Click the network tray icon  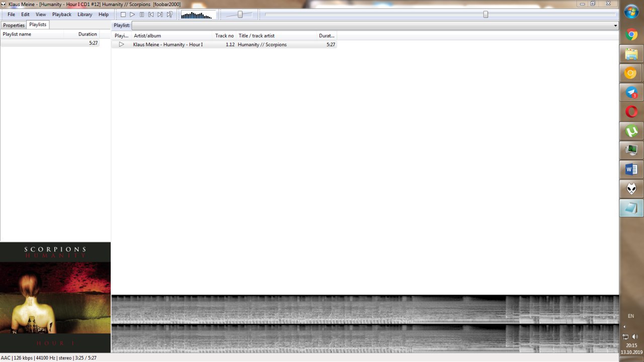625,336
